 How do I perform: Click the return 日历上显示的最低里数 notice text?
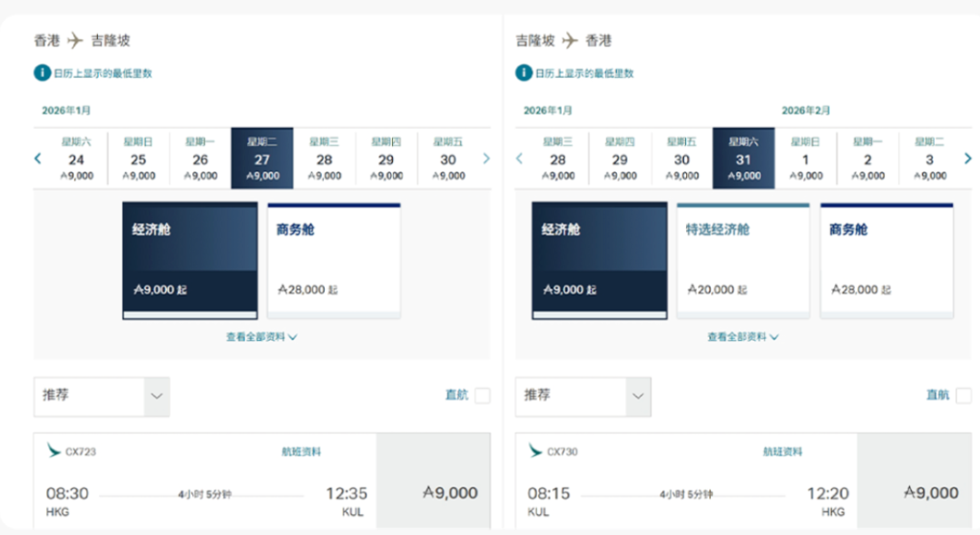(583, 73)
